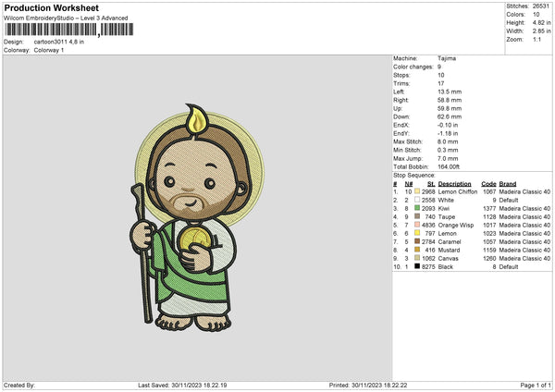
Task: Select the EndY value '-1.18 in'
Action: coord(448,133)
